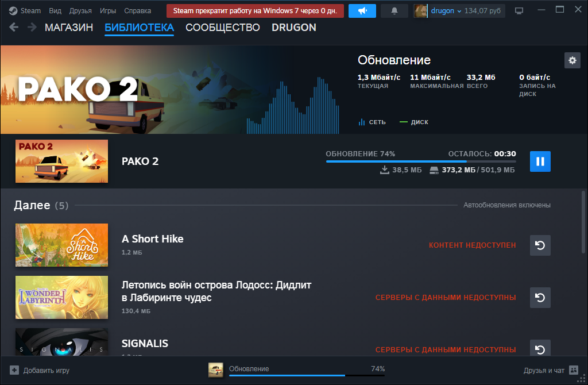
Task: Open Друзья и чат
Action: (544, 371)
